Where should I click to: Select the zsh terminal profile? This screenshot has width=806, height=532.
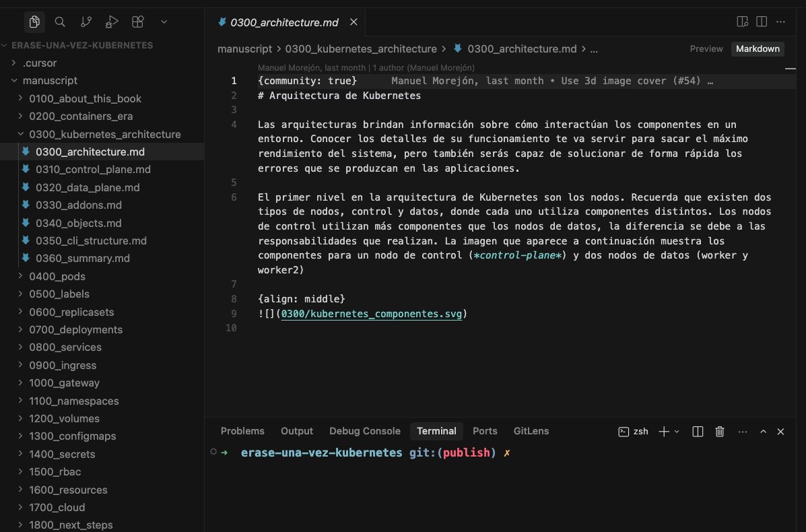tap(633, 432)
